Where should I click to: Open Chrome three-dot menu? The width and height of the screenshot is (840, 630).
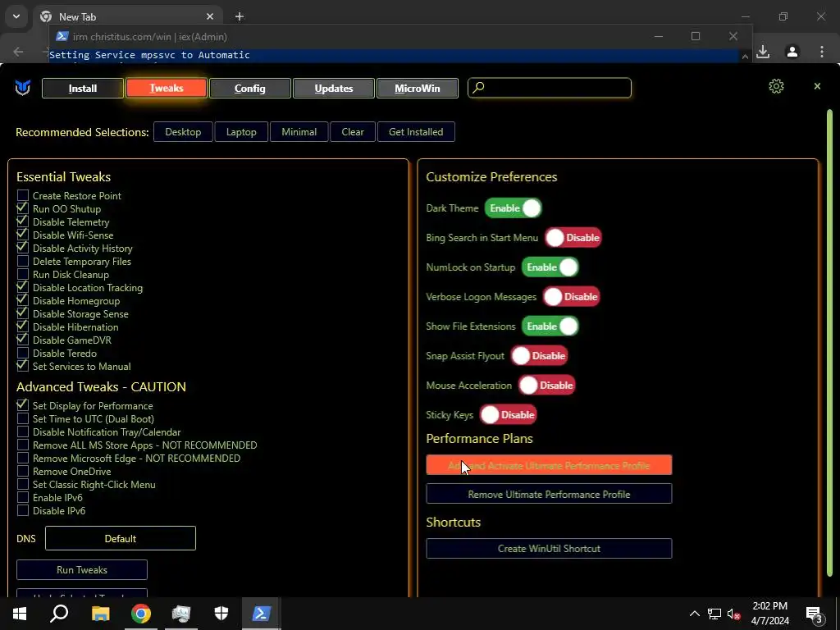(x=821, y=52)
